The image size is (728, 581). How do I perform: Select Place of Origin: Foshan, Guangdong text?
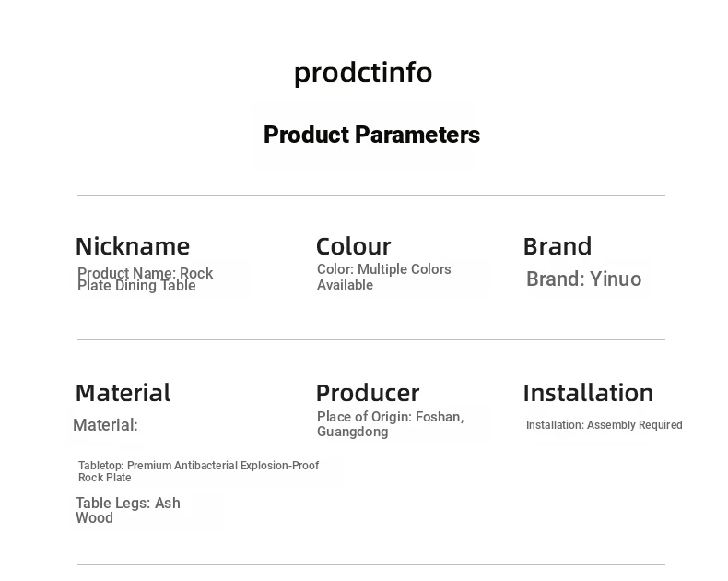pyautogui.click(x=391, y=424)
